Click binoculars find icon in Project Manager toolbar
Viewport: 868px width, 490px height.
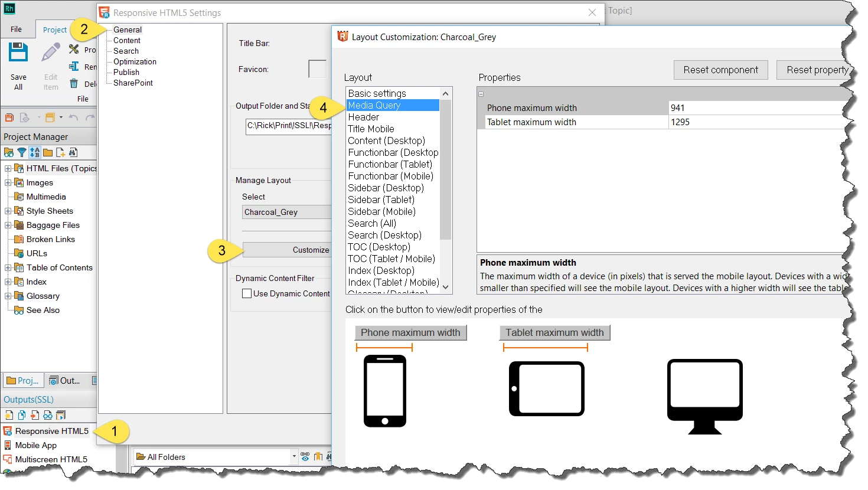[x=73, y=152]
